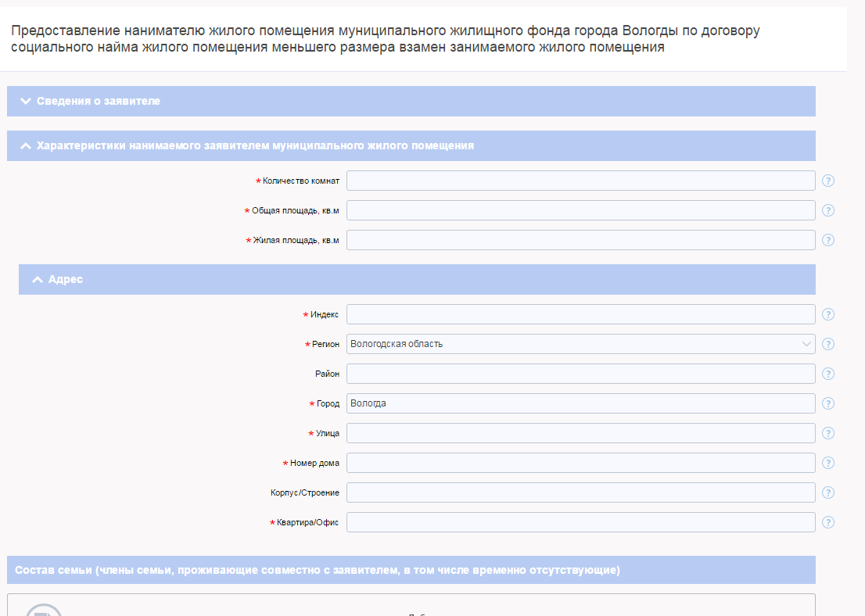Click into the Общая площадь input

tap(580, 210)
